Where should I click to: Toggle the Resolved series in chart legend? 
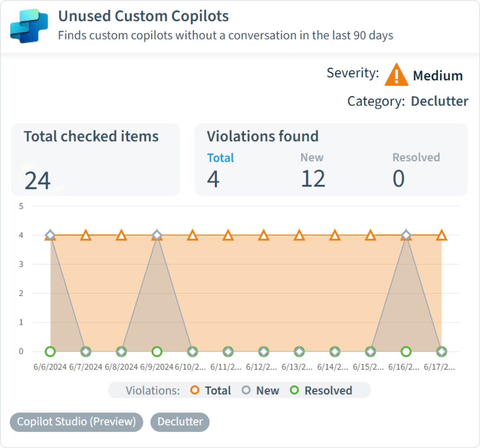[321, 390]
